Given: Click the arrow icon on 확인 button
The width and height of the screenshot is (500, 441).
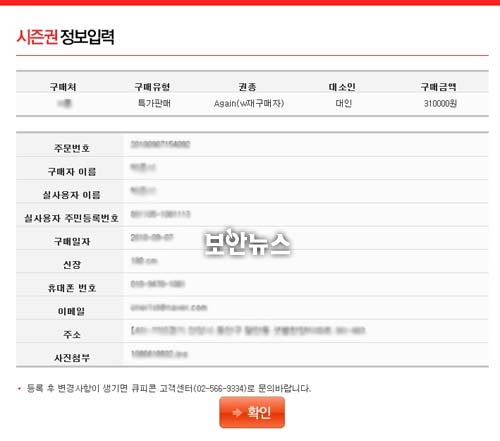Looking at the screenshot, I should 237,413.
